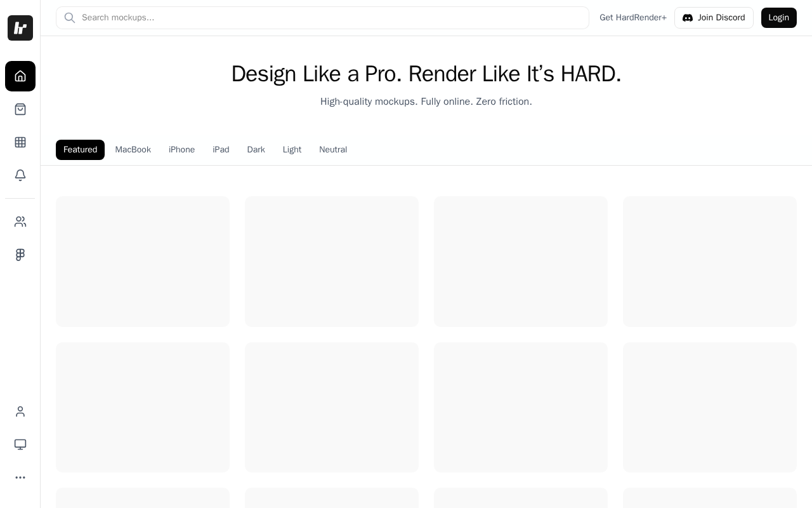Click the monitor display sidebar icon
812x508 pixels.
[x=20, y=444]
